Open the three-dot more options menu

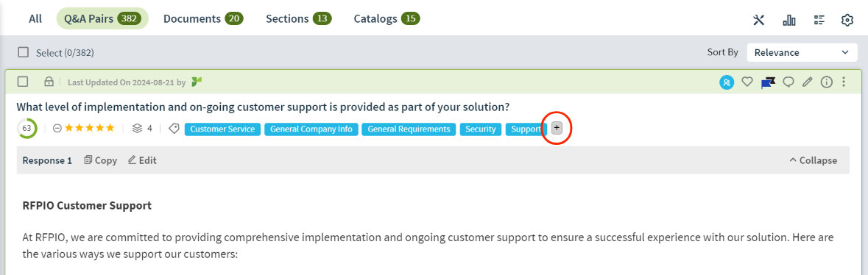844,82
